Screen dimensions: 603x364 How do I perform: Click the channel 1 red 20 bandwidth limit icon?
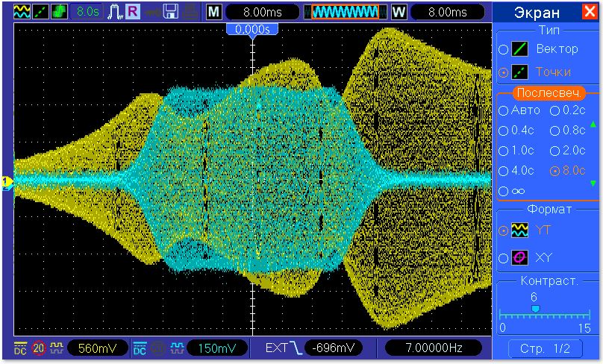39,348
